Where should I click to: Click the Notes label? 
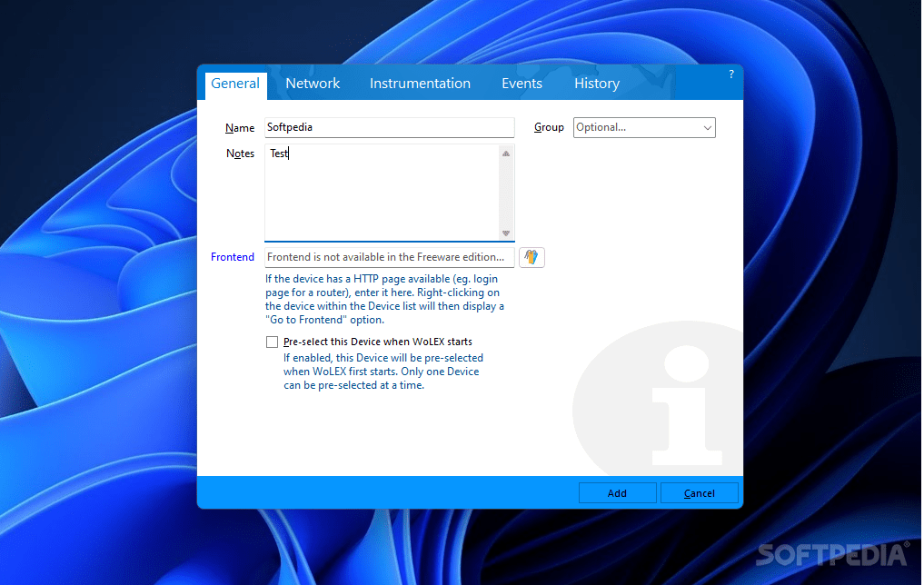[240, 154]
